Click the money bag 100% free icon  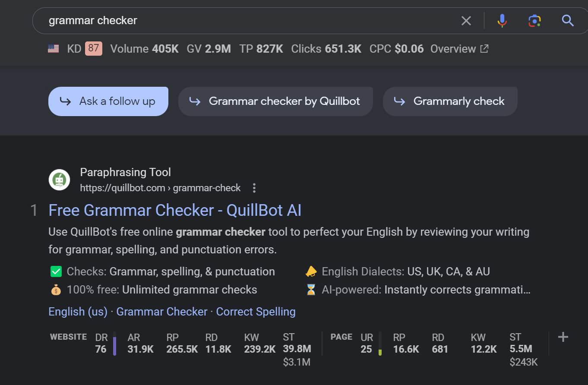pyautogui.click(x=56, y=290)
